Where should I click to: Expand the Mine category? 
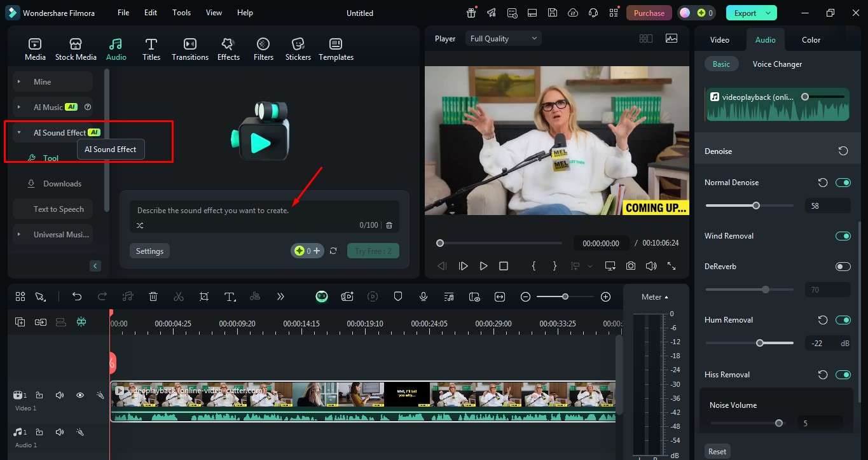click(x=19, y=81)
